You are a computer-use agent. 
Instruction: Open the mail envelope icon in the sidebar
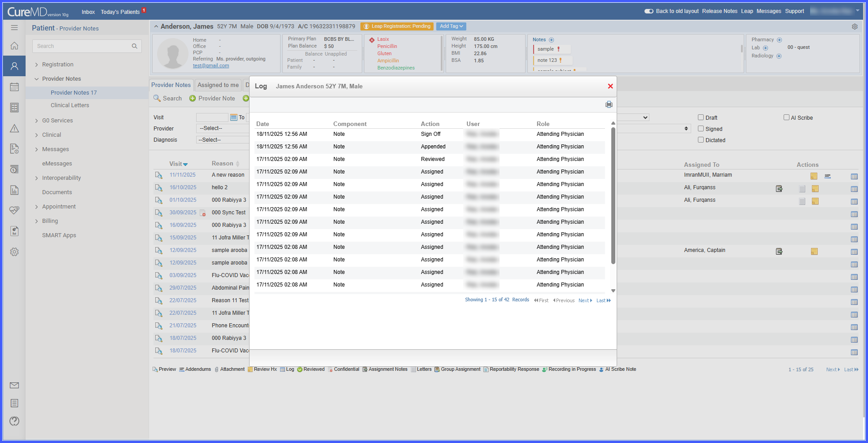tap(14, 385)
